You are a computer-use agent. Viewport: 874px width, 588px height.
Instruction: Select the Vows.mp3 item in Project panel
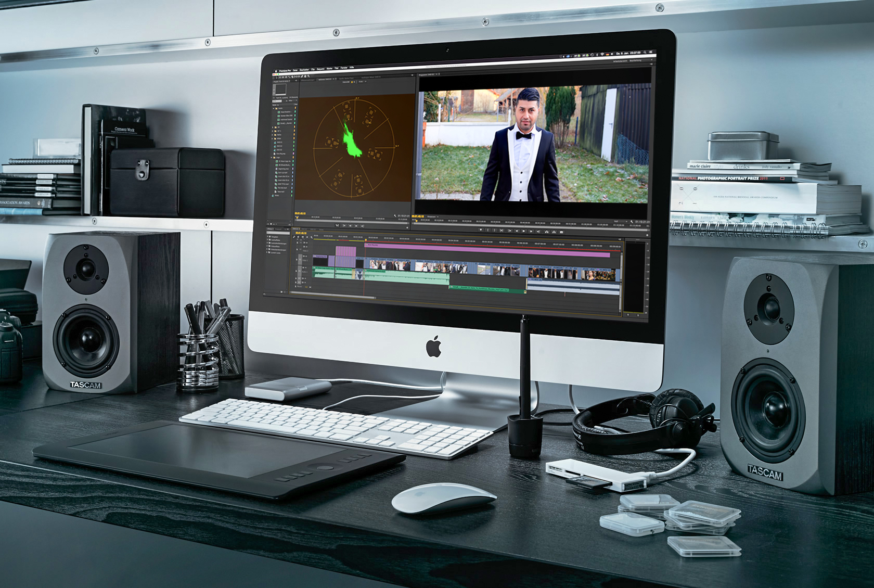point(281,191)
